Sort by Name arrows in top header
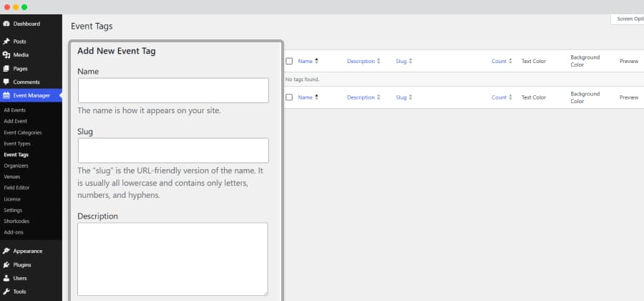The width and height of the screenshot is (644, 301). [x=317, y=61]
